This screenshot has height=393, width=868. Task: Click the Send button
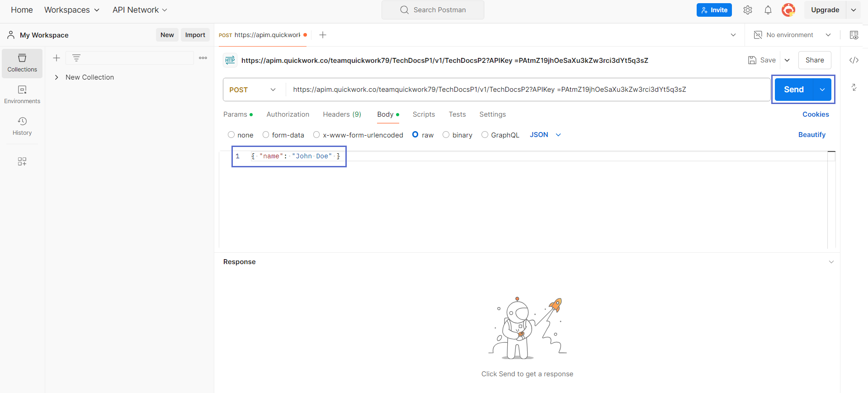coord(794,90)
